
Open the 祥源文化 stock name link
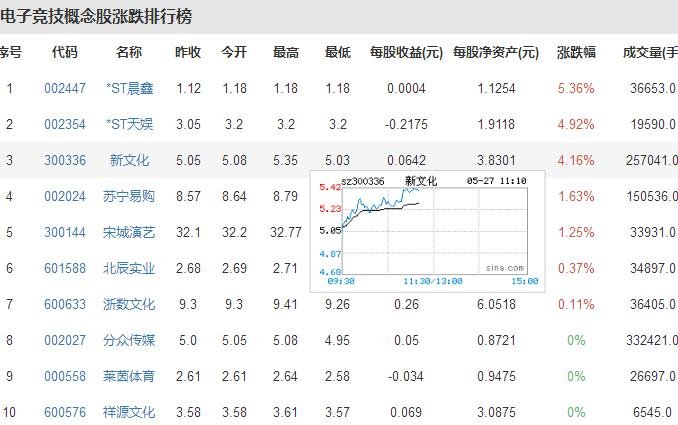pos(129,412)
